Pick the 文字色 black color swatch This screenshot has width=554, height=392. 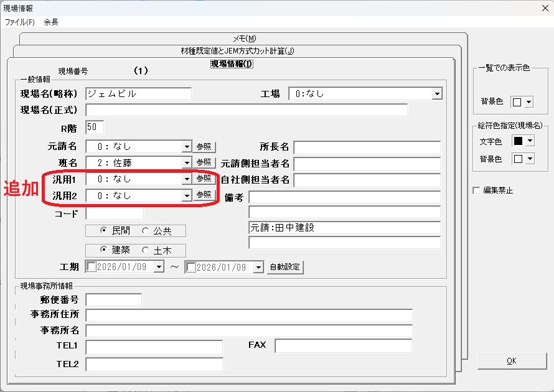coord(517,141)
